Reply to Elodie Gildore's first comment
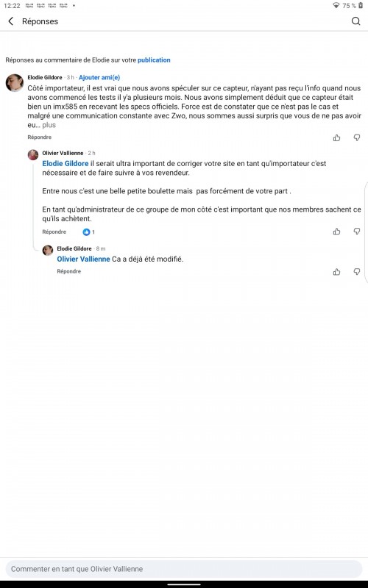 click(40, 137)
